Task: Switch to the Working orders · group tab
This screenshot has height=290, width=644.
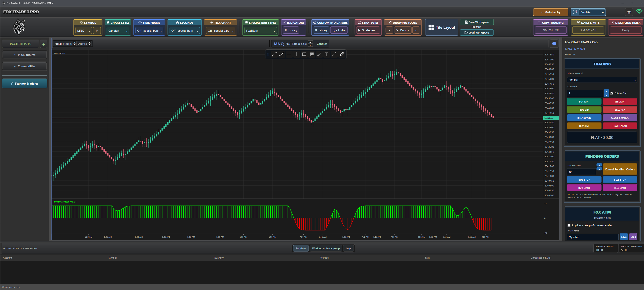Action: click(x=326, y=248)
